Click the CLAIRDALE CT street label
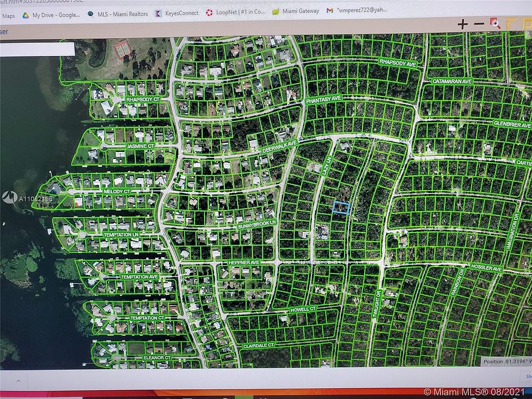This screenshot has height=399, width=532. [x=258, y=346]
